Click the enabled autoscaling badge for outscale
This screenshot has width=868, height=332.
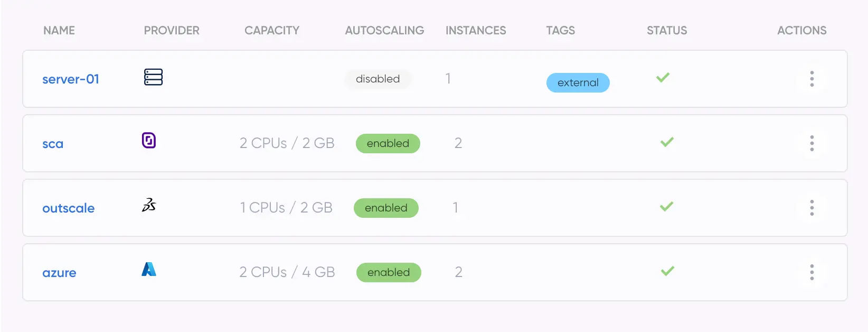point(386,208)
